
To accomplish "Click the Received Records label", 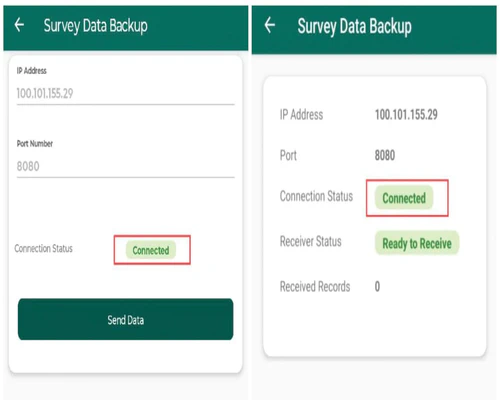I will click(315, 287).
